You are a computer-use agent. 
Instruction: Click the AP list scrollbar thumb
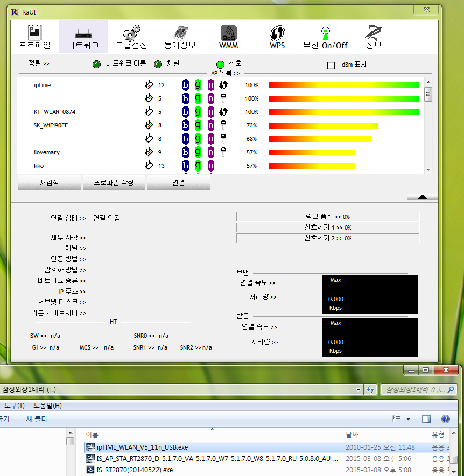coord(428,94)
